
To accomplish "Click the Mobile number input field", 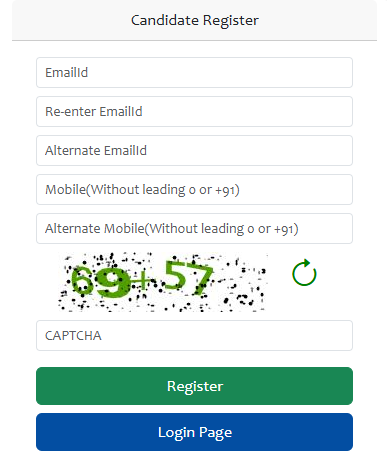I will point(194,189).
